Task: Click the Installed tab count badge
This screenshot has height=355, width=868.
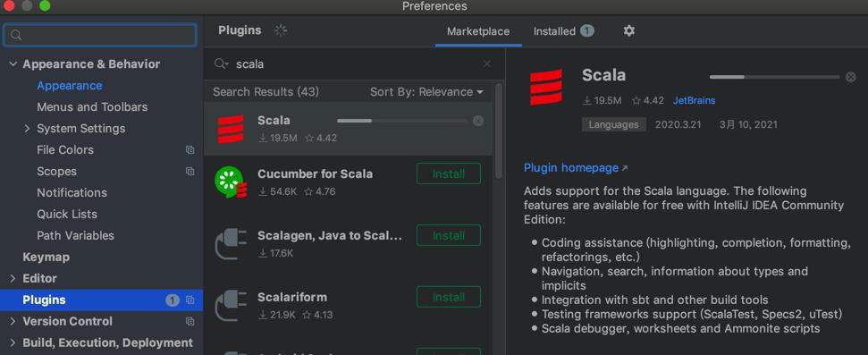Action: point(587,31)
